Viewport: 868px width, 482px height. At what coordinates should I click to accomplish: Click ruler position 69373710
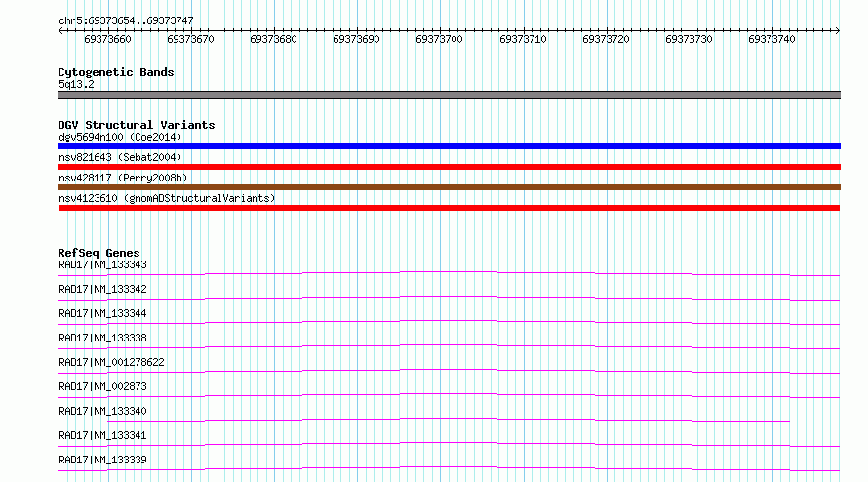pyautogui.click(x=523, y=39)
